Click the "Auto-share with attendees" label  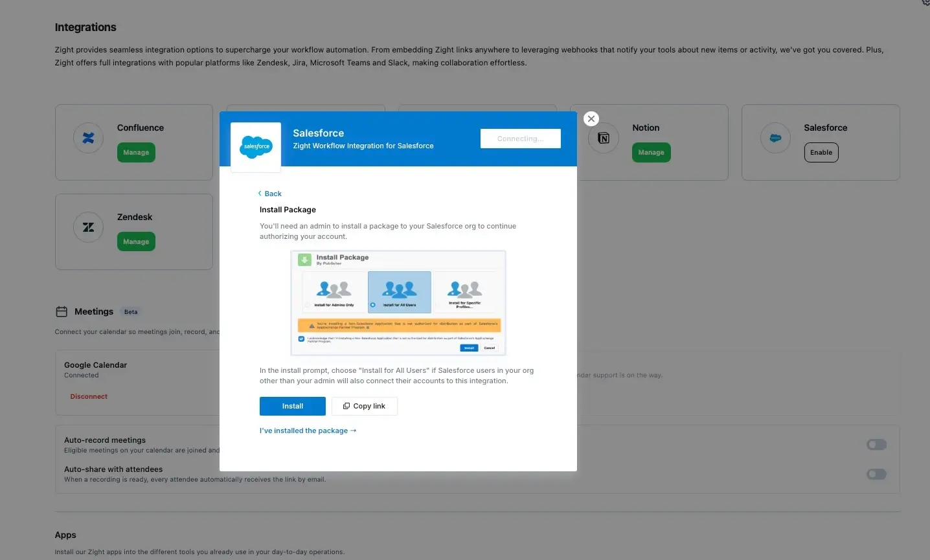pos(113,469)
